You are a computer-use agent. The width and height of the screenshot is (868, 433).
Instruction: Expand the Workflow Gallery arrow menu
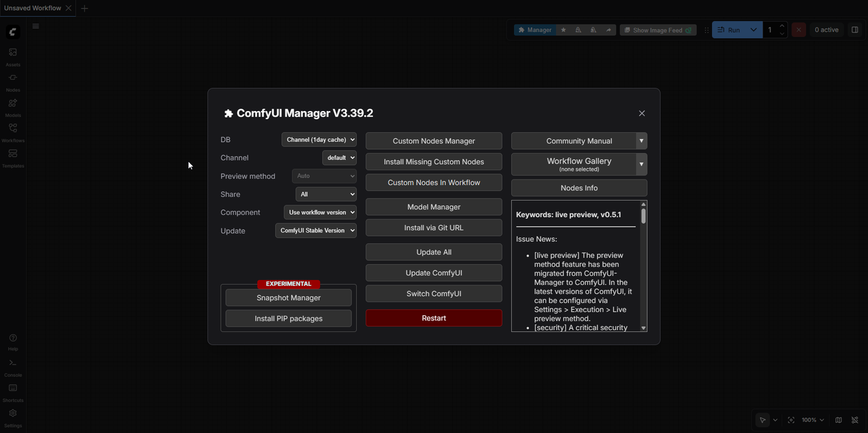(x=641, y=164)
